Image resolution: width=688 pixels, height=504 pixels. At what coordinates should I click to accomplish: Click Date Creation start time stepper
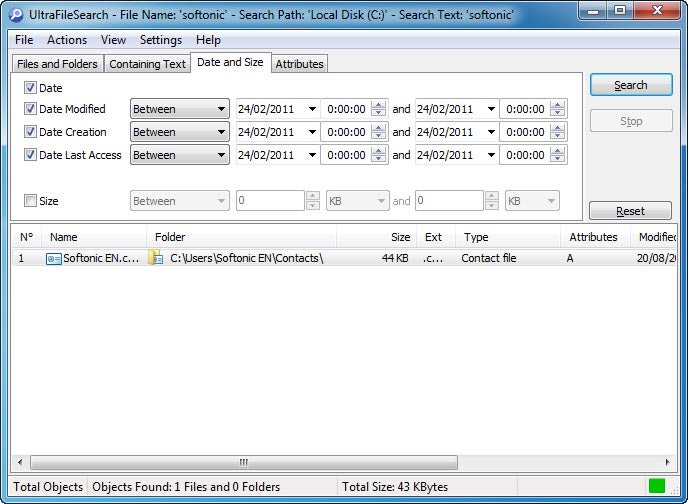pyautogui.click(x=378, y=132)
